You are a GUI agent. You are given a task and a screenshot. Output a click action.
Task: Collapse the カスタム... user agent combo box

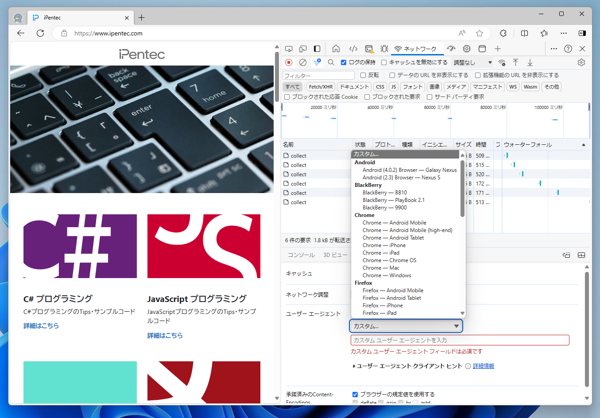[405, 326]
